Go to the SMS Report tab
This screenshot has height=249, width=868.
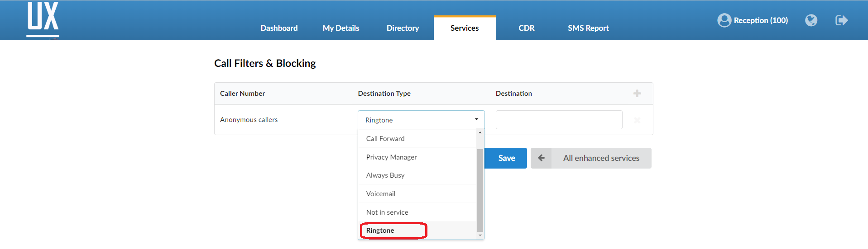point(588,28)
